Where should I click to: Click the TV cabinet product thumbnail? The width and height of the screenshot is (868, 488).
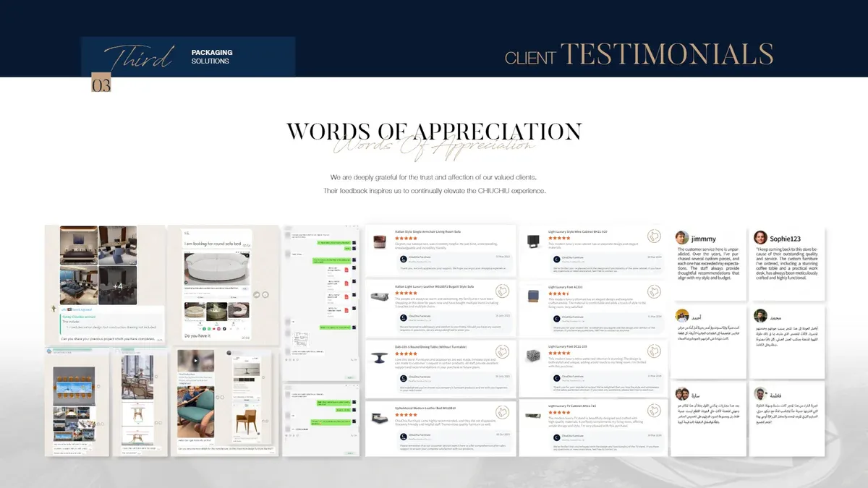coord(533,417)
